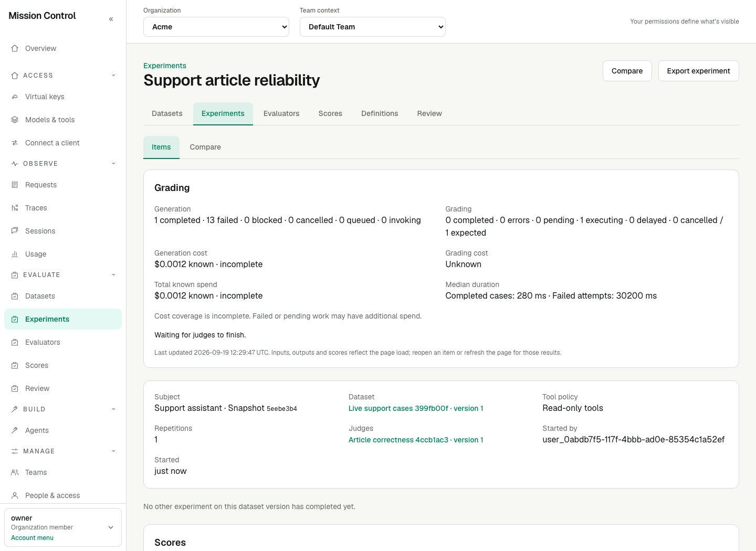Click the Sessions chat icon
This screenshot has height=551, width=756.
pyautogui.click(x=15, y=231)
